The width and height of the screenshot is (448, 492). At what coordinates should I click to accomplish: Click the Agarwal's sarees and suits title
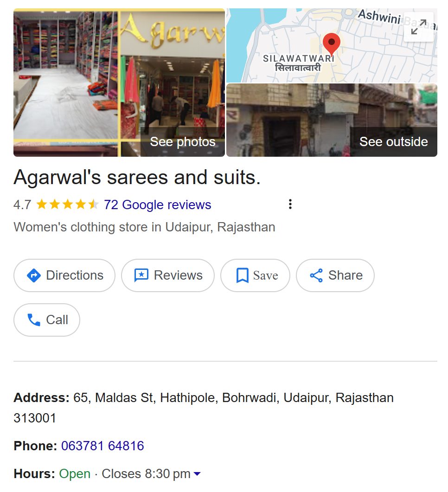pos(137,177)
